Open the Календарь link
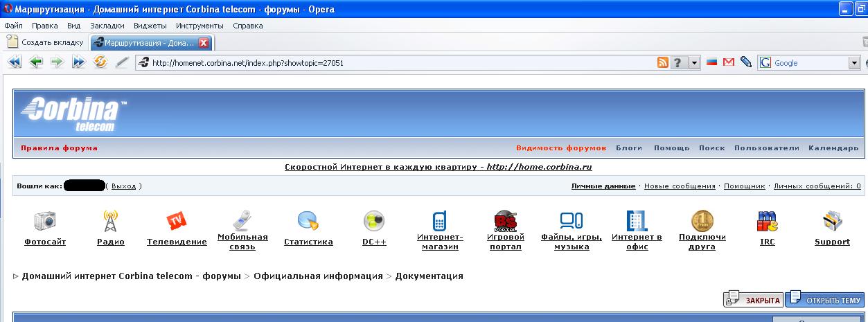 (833, 148)
